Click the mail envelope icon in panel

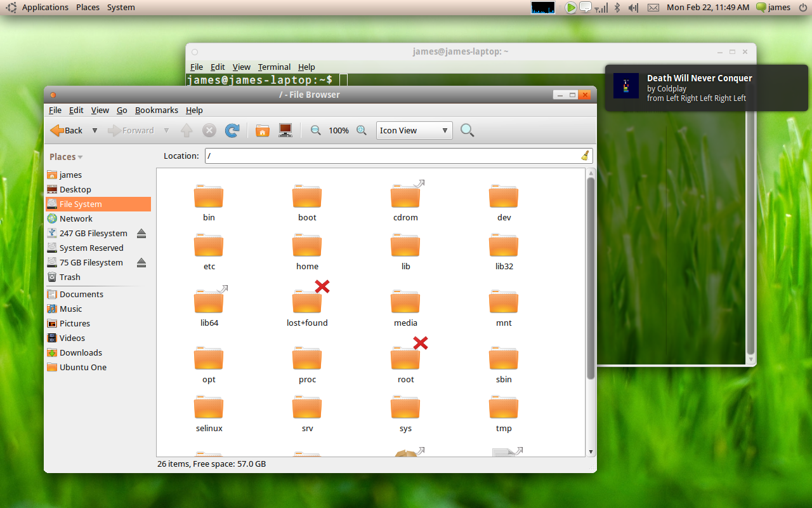(653, 8)
